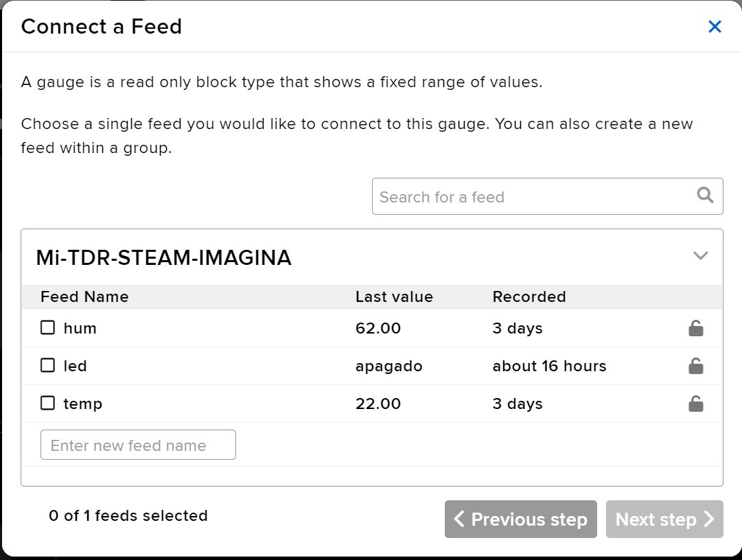Click the temp last value 22.00
The image size is (742, 560).
(x=378, y=404)
